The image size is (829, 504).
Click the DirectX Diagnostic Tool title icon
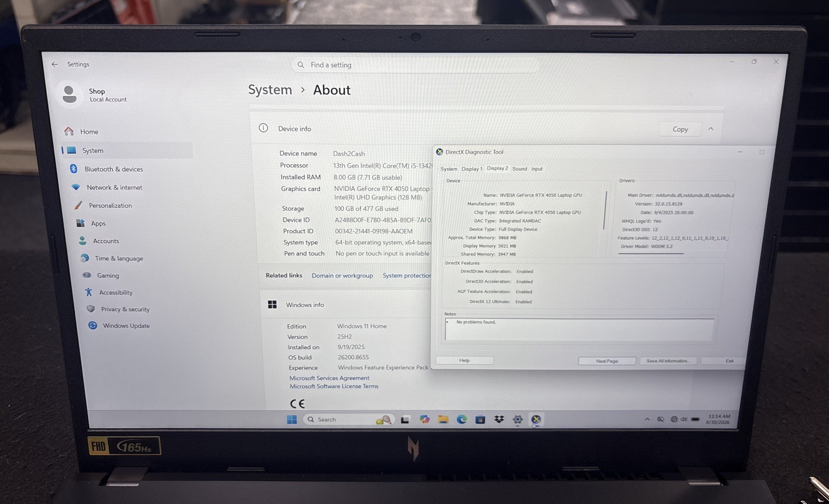click(440, 152)
